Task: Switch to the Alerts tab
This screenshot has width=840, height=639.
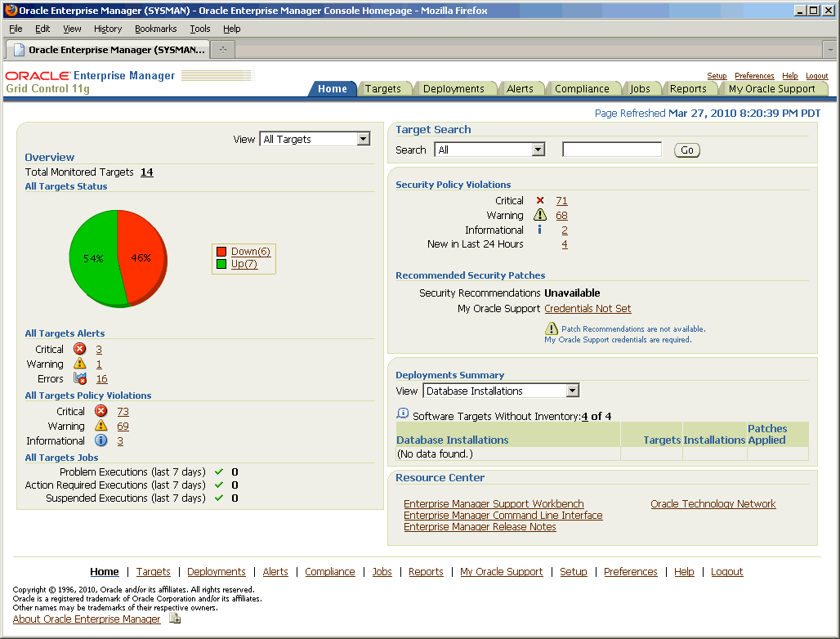Action: (x=520, y=89)
